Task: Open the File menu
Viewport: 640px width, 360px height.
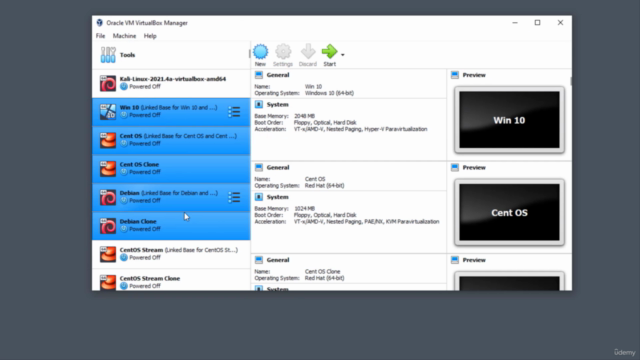Action: coord(100,36)
